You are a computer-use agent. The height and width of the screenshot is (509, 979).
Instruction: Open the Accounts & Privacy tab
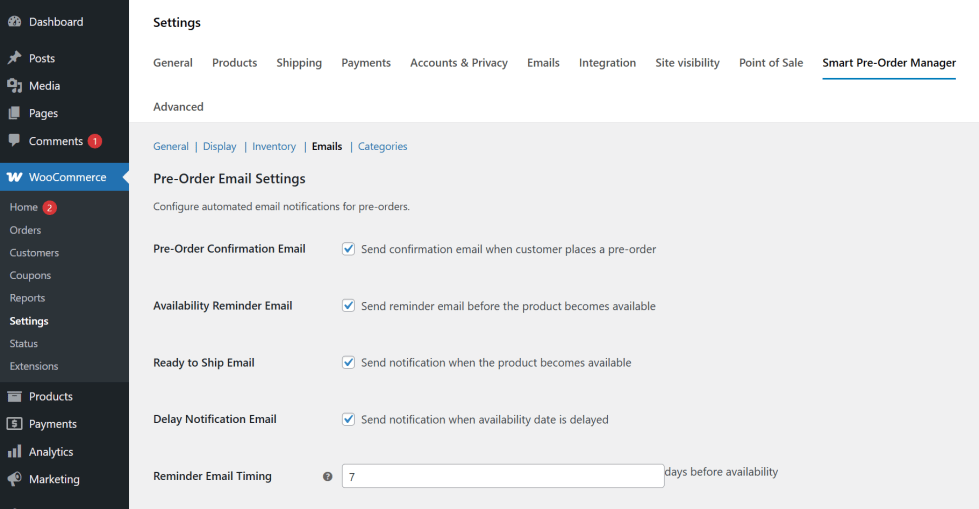(x=458, y=63)
